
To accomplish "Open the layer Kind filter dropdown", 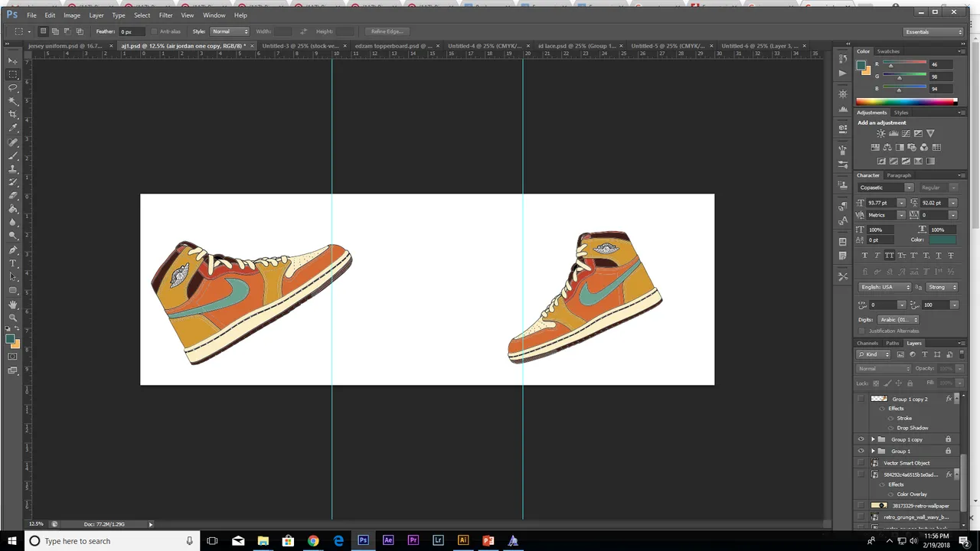I will 874,354.
